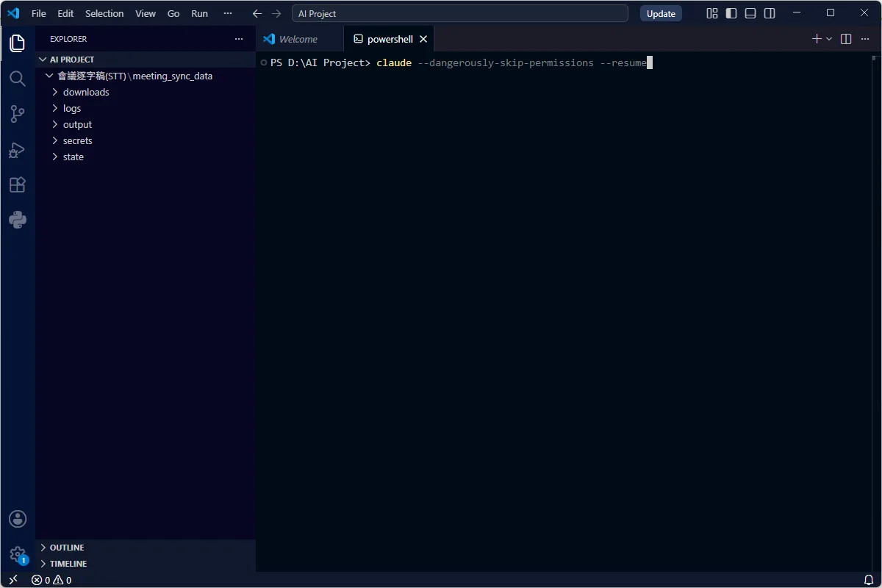The image size is (882, 588).
Task: Open problems errors and warnings indicator
Action: click(51, 580)
